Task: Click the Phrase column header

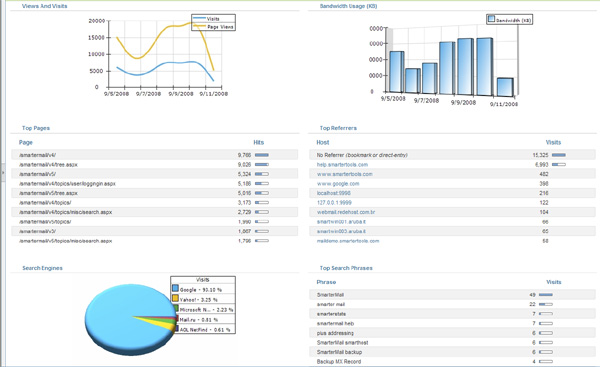Action: coord(326,282)
